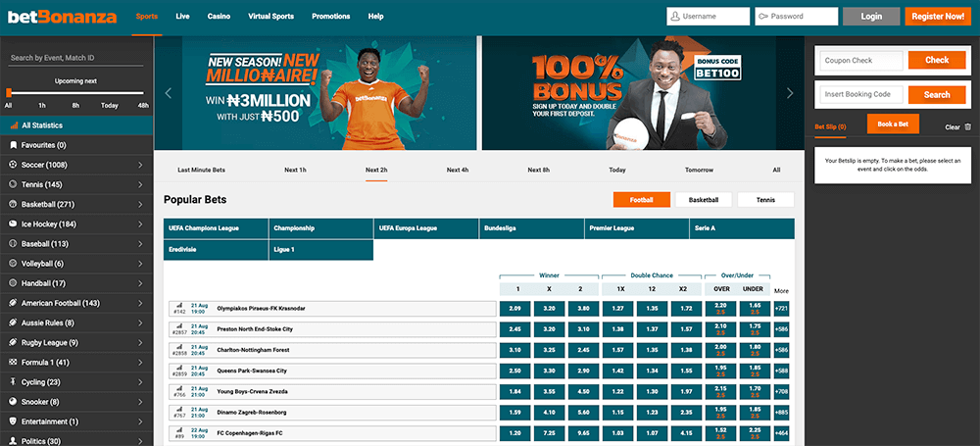Switch popular bets to Tennis
The image size is (980, 446).
click(x=765, y=200)
